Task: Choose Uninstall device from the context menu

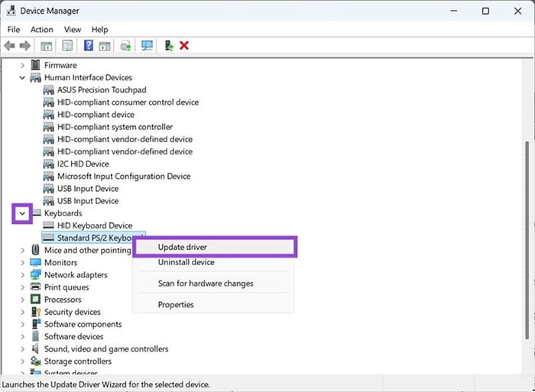Action: click(x=215, y=262)
